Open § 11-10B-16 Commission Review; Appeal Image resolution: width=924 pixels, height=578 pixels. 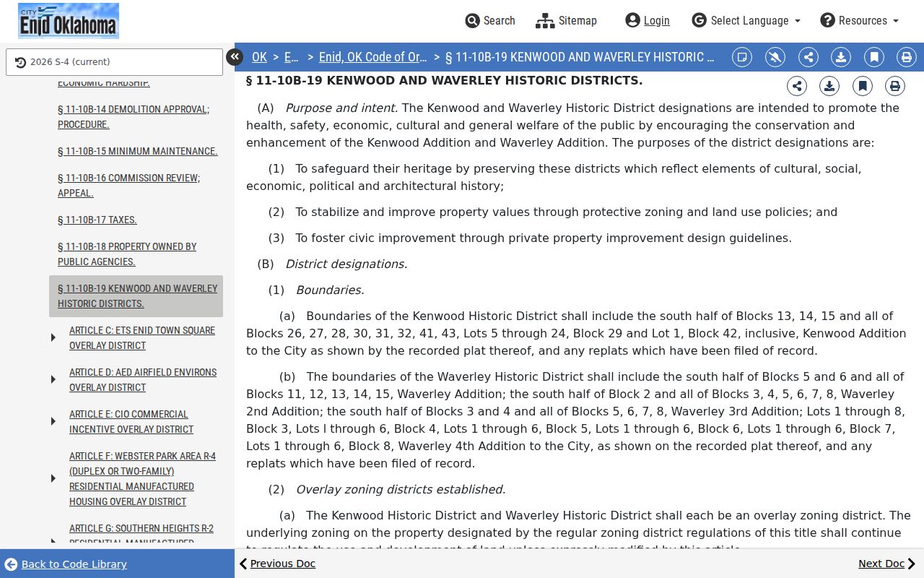129,186
